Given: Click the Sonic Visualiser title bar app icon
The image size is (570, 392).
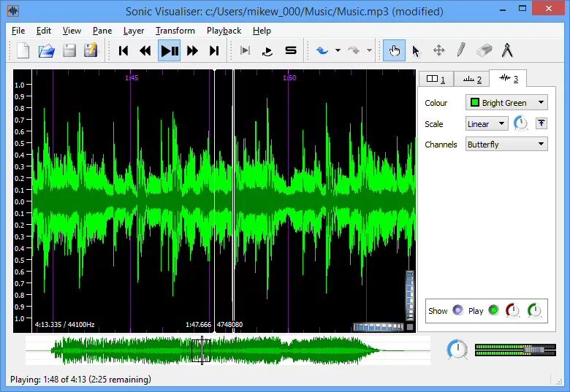Looking at the screenshot, I should 13,11.
